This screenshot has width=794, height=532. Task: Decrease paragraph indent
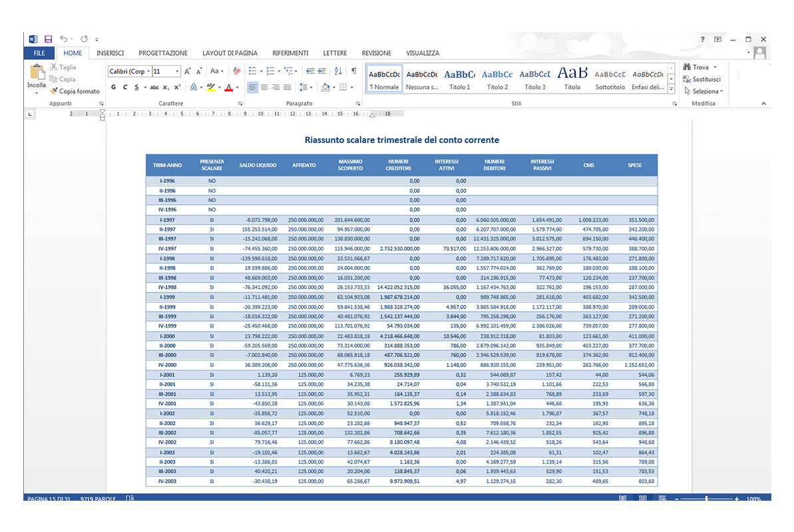tap(310, 71)
